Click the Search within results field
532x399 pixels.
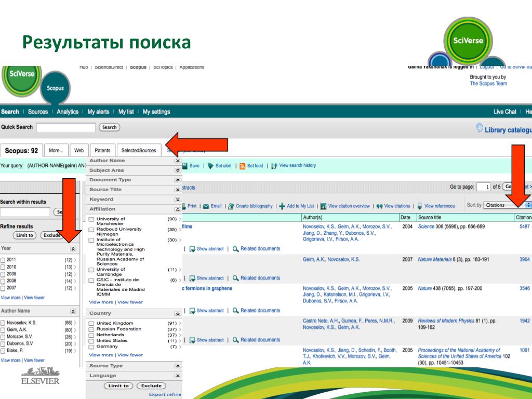pyautogui.click(x=25, y=212)
